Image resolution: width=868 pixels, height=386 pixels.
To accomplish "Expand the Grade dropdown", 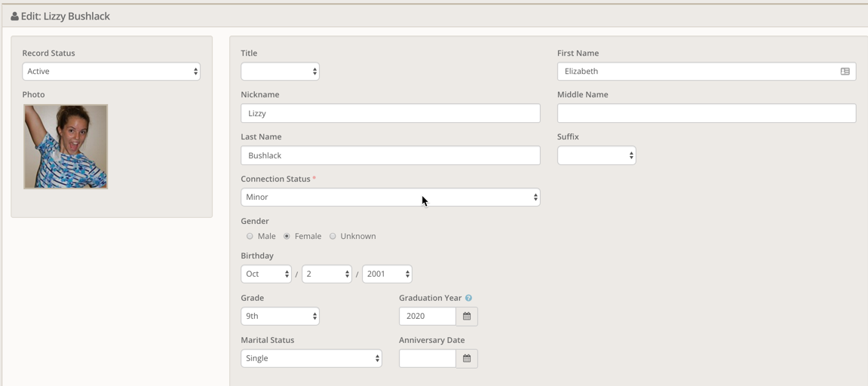I will 280,317.
